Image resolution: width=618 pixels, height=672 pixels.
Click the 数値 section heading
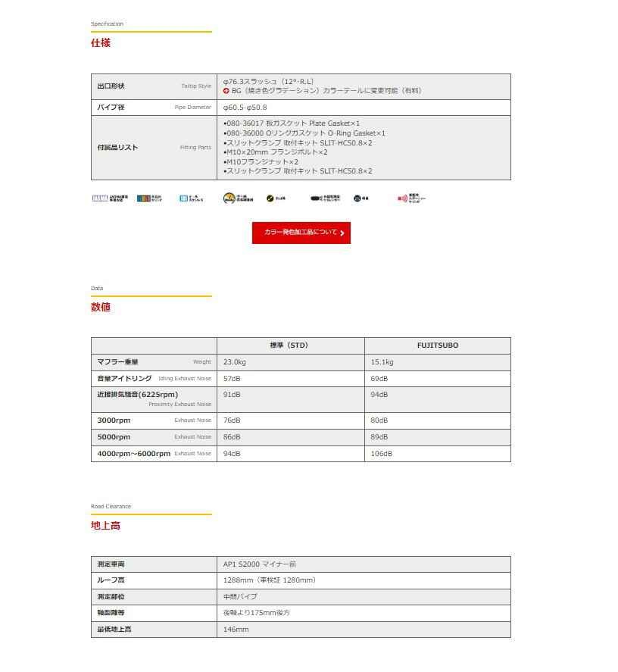click(101, 308)
